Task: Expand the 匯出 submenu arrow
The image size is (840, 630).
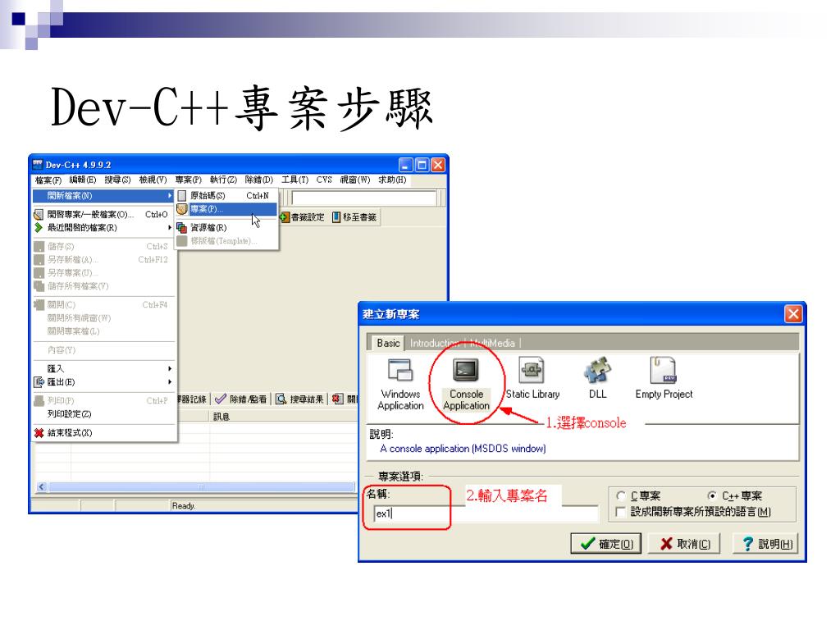Action: (170, 382)
